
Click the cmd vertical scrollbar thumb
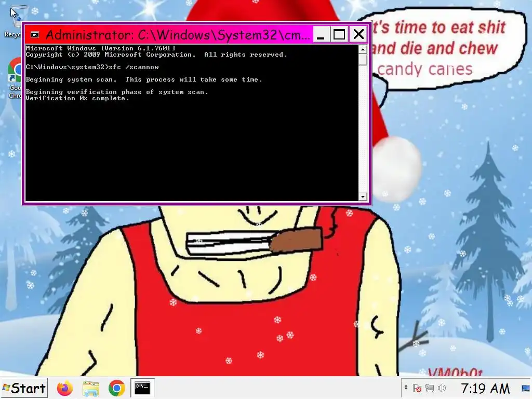click(363, 59)
